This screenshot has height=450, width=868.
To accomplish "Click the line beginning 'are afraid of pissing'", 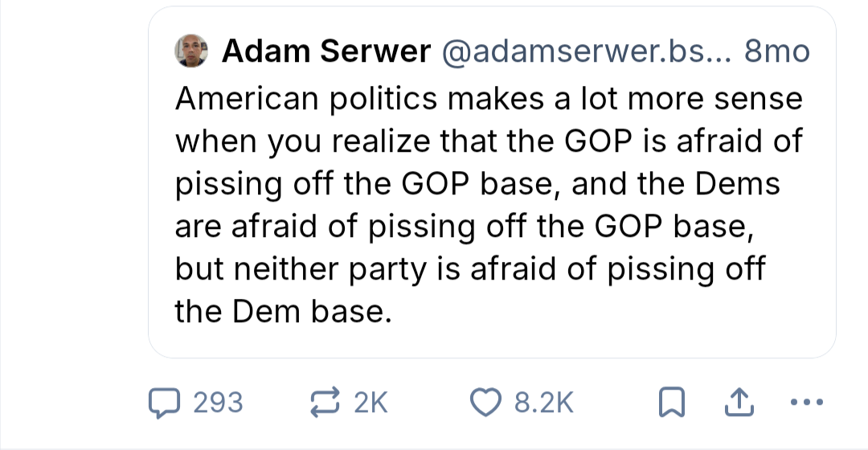I will [465, 227].
